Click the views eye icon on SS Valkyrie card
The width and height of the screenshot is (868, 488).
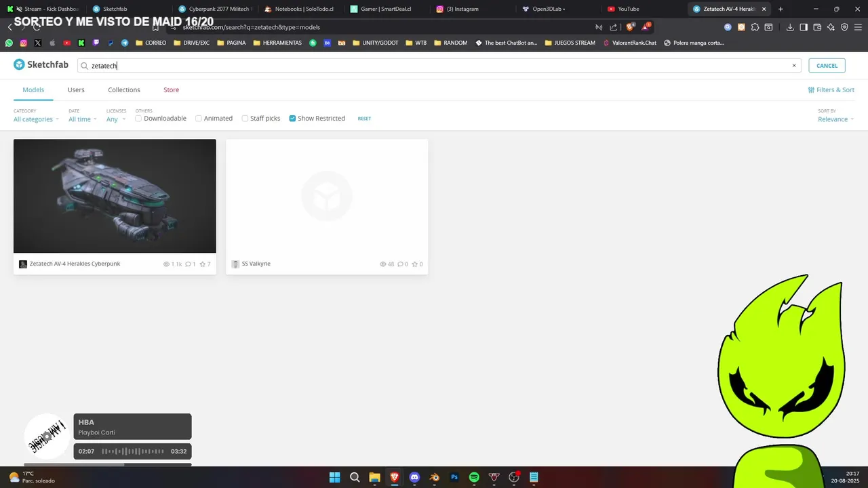[x=383, y=264]
